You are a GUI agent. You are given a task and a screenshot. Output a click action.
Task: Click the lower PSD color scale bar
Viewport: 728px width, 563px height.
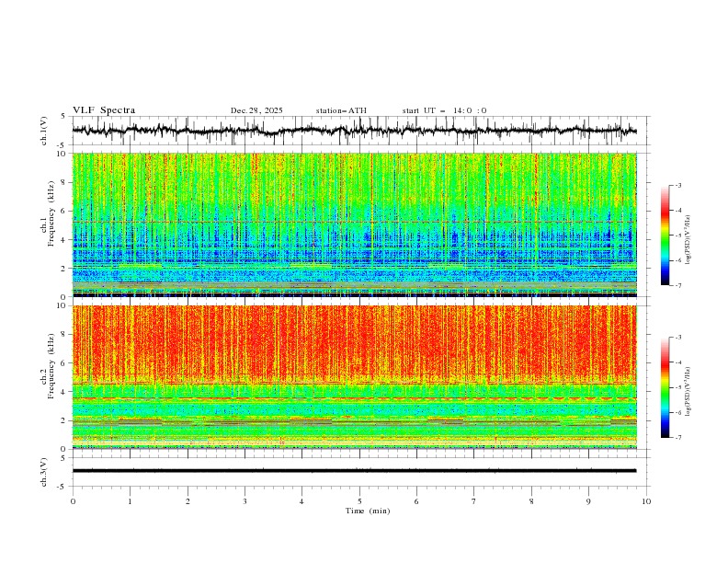[665, 387]
